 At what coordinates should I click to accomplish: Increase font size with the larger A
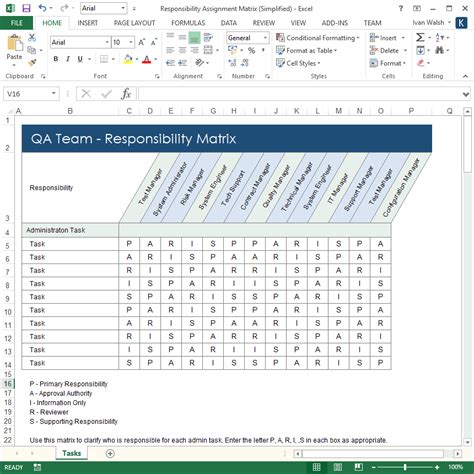(141, 42)
